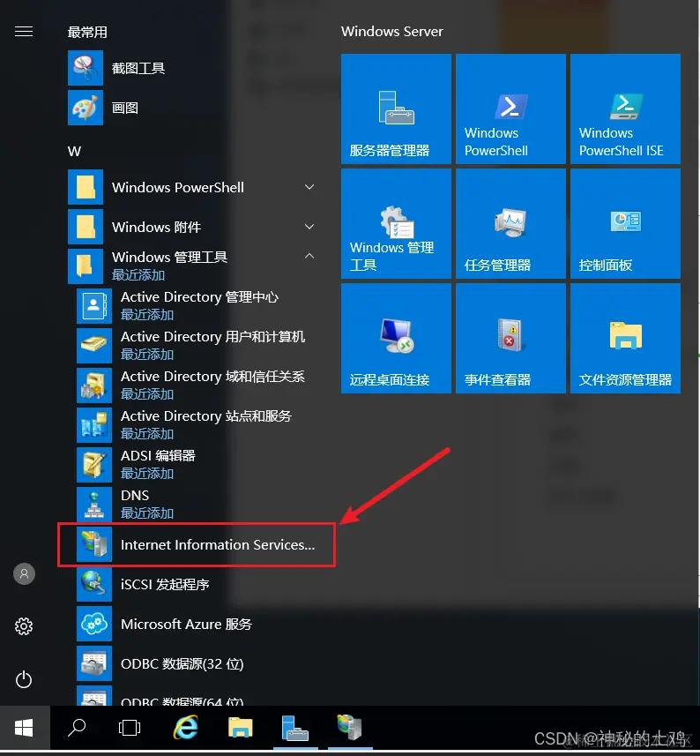Open 画图 paint app

[193, 108]
